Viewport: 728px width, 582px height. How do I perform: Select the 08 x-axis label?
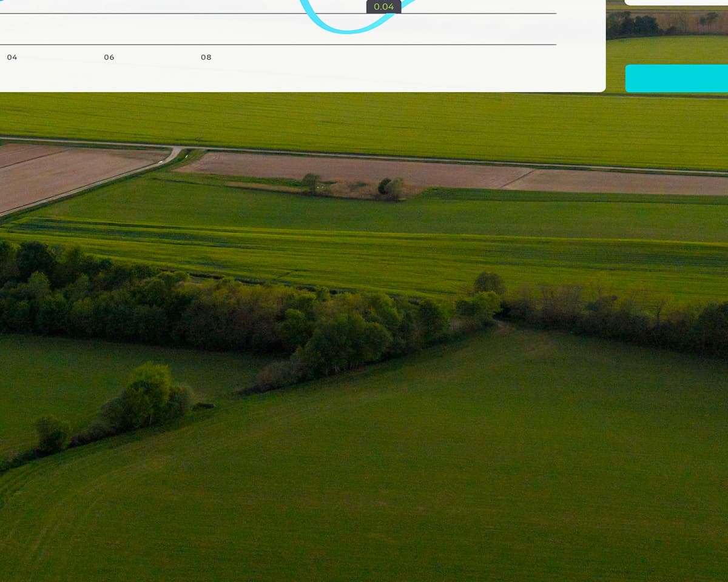click(206, 57)
